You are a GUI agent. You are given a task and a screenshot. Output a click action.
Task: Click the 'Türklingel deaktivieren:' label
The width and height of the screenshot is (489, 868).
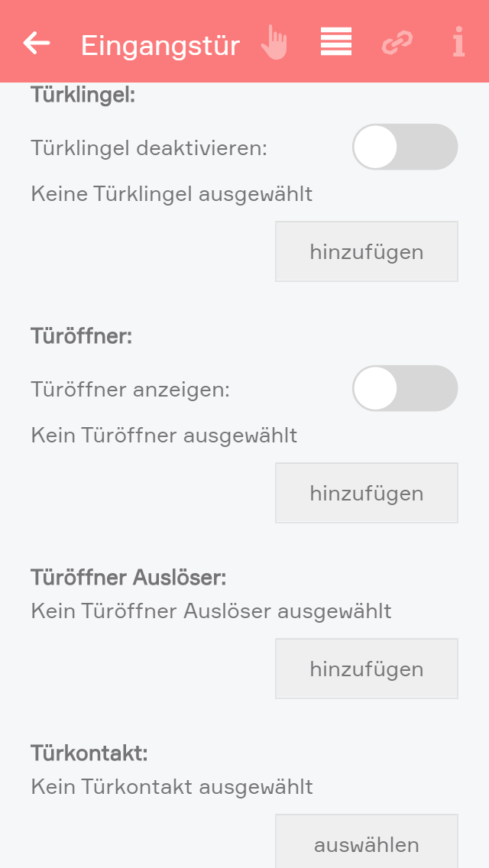click(149, 147)
